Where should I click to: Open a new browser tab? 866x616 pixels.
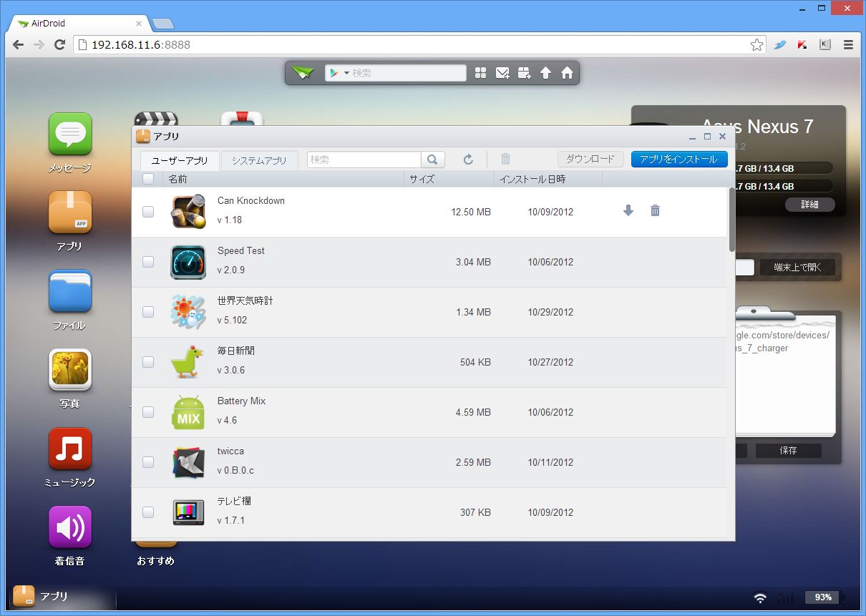163,24
